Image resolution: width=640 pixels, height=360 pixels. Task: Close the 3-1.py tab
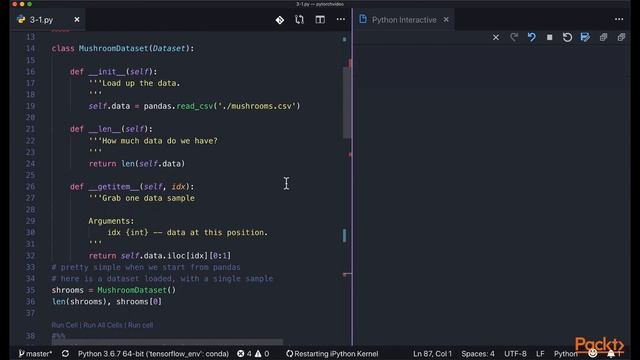(x=77, y=20)
